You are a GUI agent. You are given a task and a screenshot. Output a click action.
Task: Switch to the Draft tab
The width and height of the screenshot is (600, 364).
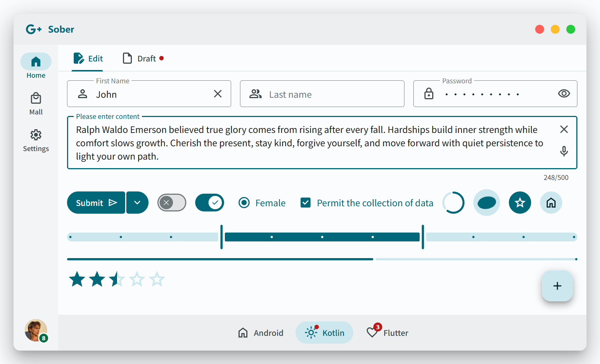pyautogui.click(x=143, y=59)
